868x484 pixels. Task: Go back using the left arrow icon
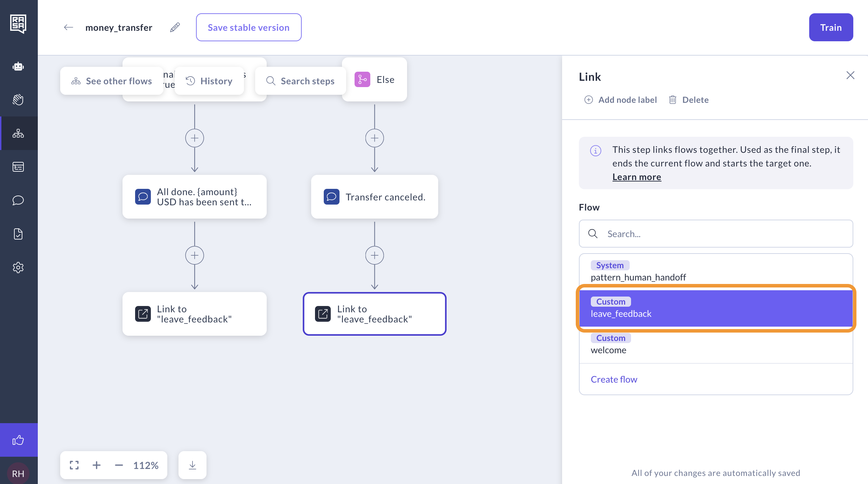pyautogui.click(x=69, y=27)
